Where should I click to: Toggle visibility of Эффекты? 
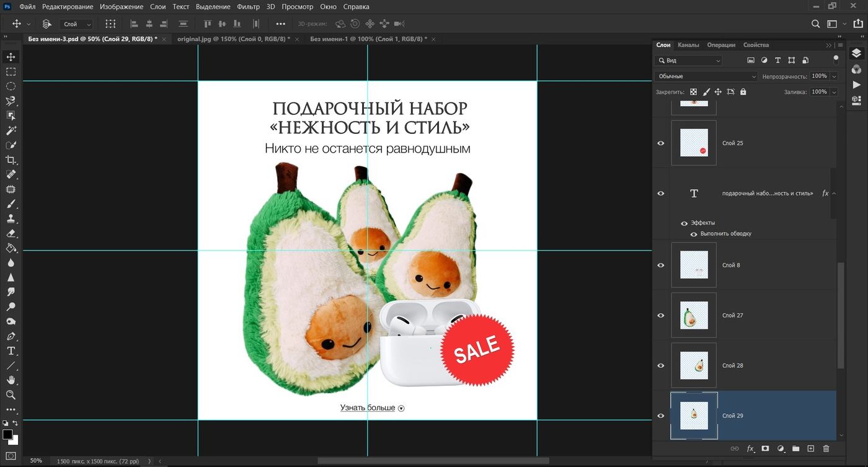coord(684,223)
